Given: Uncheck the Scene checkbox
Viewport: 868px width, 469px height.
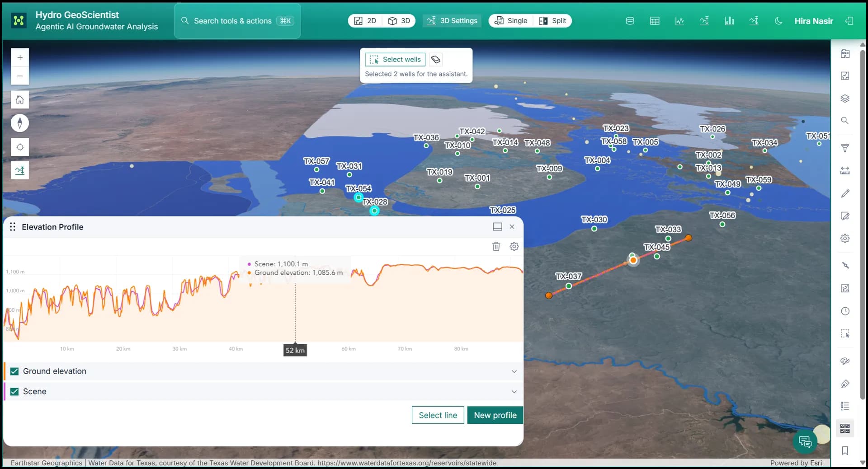Looking at the screenshot, I should pos(14,391).
